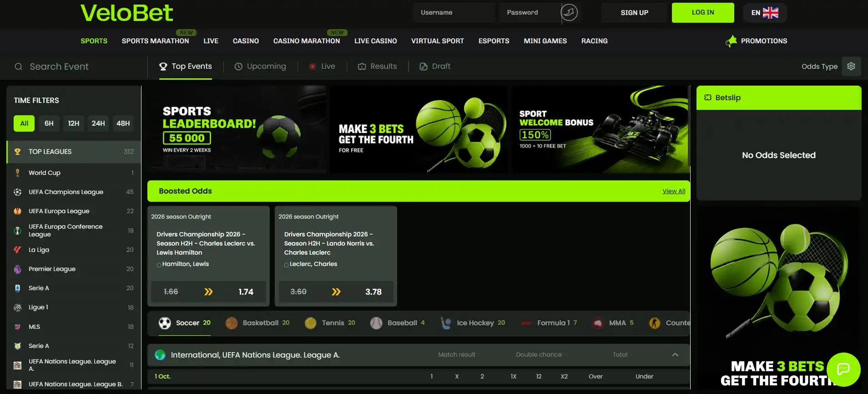Click the Promotions megaphone icon
The image size is (868, 394).
coord(731,41)
